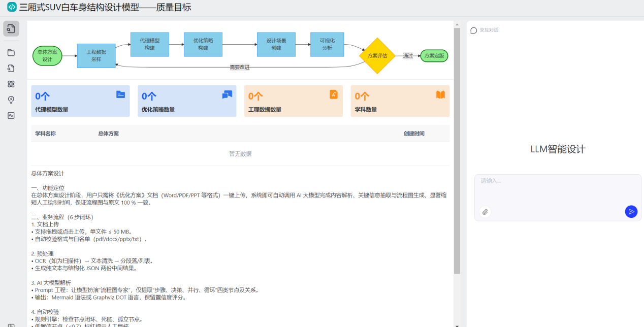Click the app logo beside the title
Viewport: 644px width, 327px height.
[x=12, y=8]
